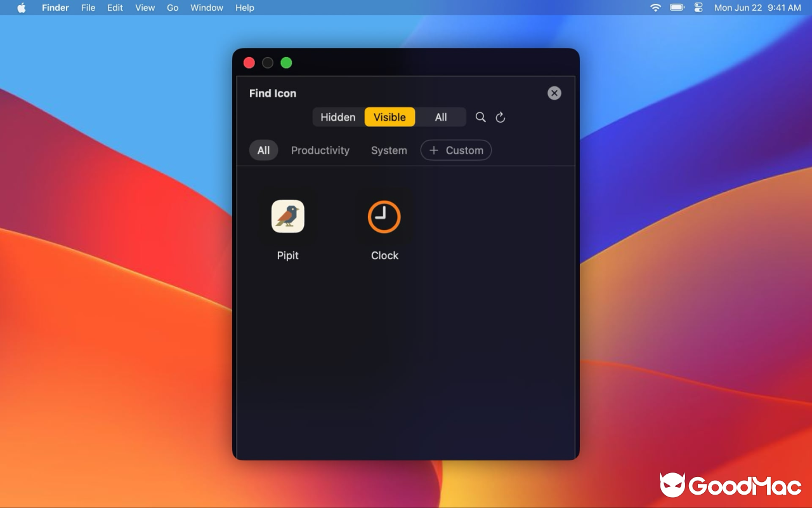812x508 pixels.
Task: Filter by System category
Action: pyautogui.click(x=389, y=150)
